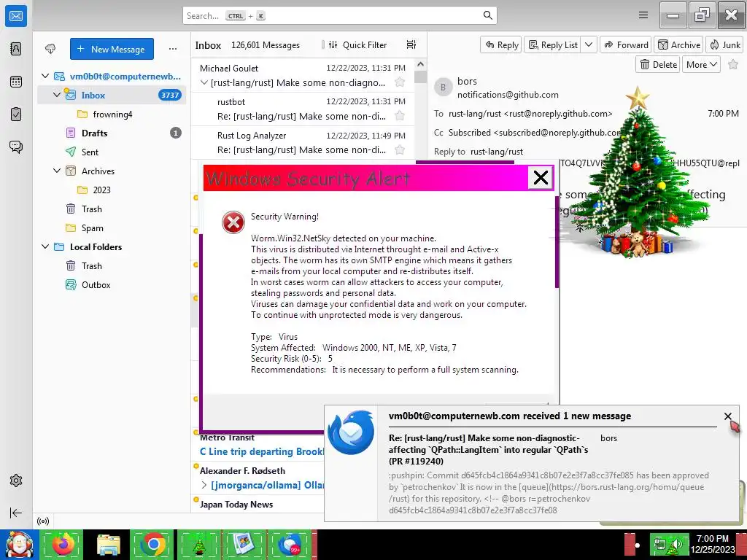The width and height of the screenshot is (747, 560).
Task: Collapse Local Folders tree
Action: tap(45, 246)
